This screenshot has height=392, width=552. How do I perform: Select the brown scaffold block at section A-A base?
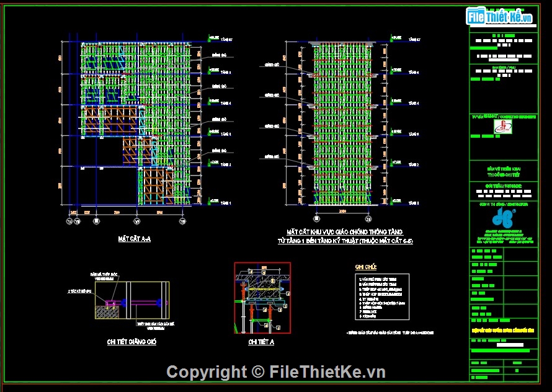click(158, 186)
